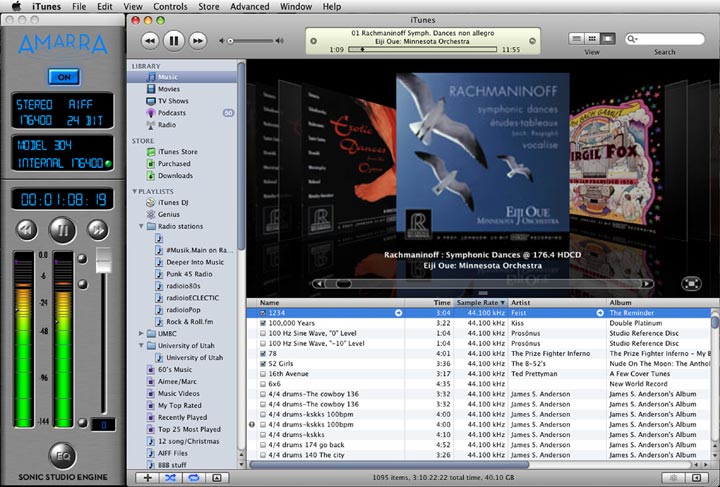Switch to grid view

click(592, 39)
